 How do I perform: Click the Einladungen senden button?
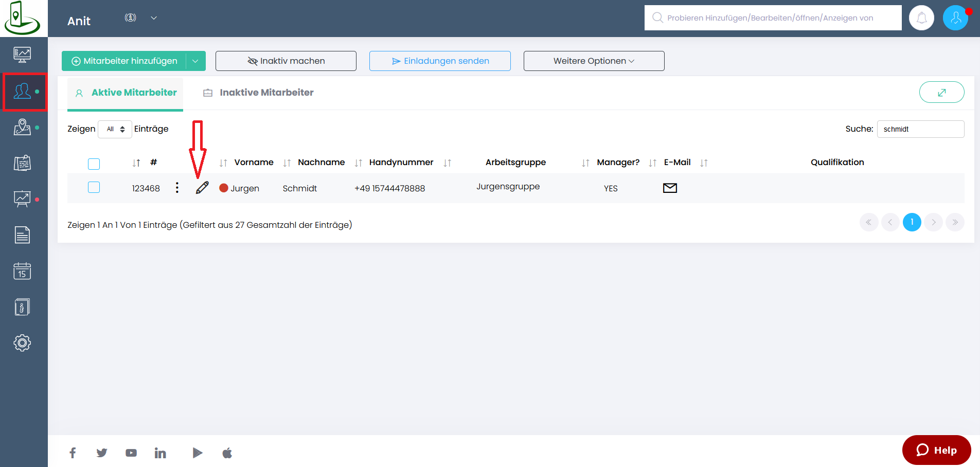[440, 61]
